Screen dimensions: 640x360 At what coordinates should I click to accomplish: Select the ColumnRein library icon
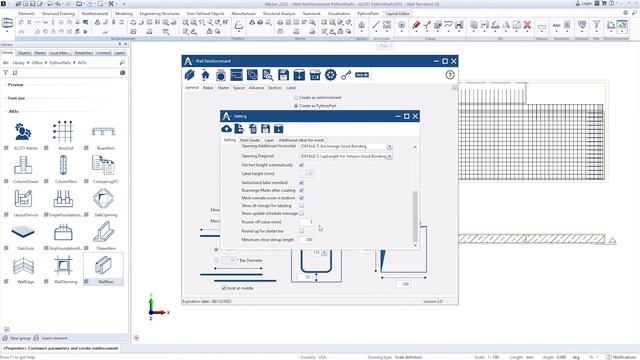[x=63, y=165]
